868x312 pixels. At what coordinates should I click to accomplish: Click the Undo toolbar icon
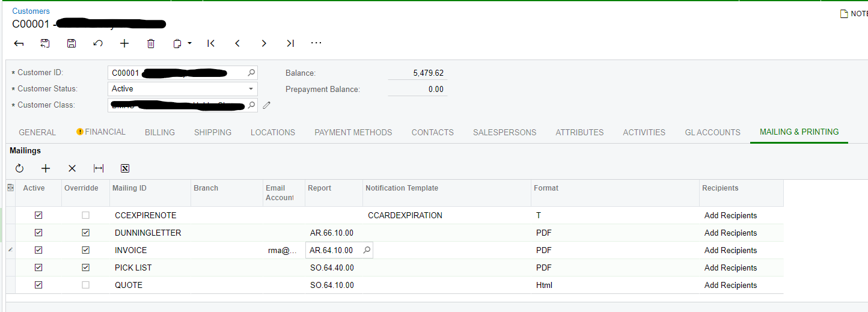coord(98,43)
